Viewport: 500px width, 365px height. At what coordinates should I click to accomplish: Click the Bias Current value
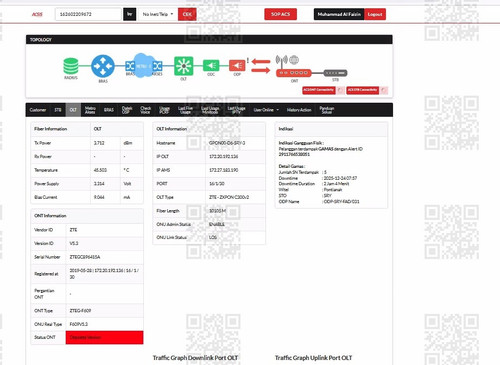tap(99, 197)
